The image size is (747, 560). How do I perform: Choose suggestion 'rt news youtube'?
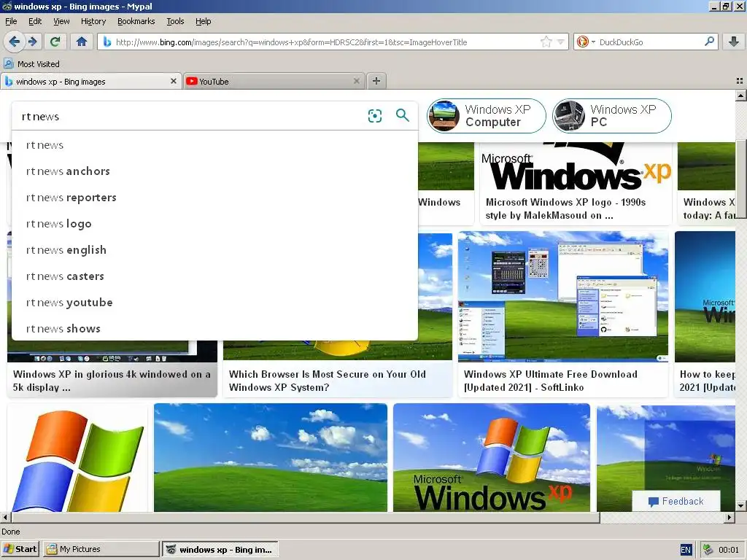(x=214, y=302)
